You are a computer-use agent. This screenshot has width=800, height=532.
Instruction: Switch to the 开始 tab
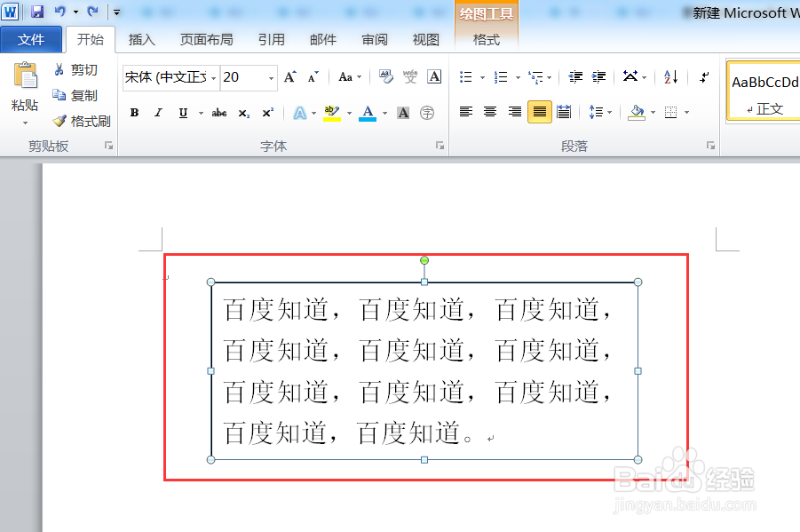tap(91, 39)
